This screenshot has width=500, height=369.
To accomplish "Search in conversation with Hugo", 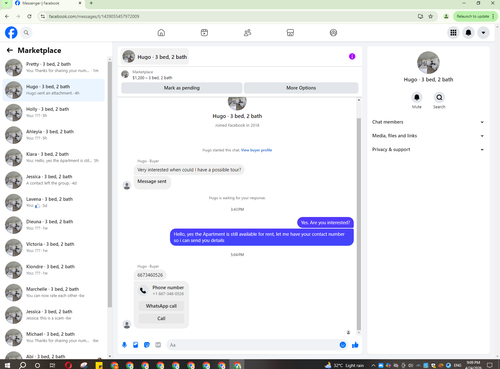I will [439, 97].
